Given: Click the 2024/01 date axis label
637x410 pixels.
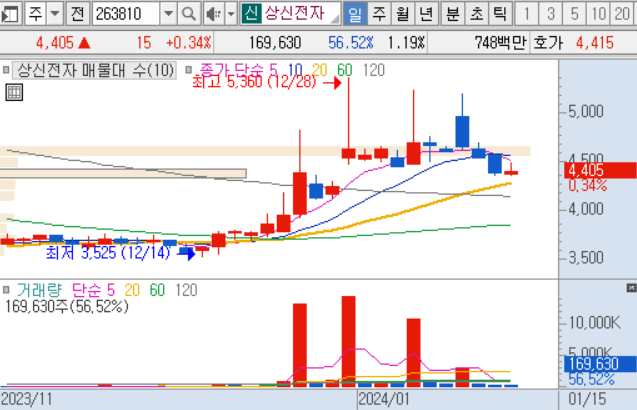Looking at the screenshot, I should pyautogui.click(x=384, y=399).
